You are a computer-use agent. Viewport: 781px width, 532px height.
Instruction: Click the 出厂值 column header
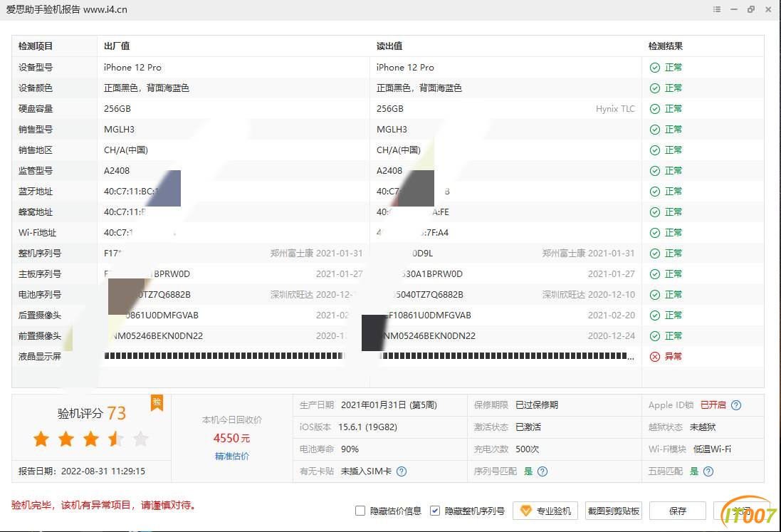click(117, 46)
